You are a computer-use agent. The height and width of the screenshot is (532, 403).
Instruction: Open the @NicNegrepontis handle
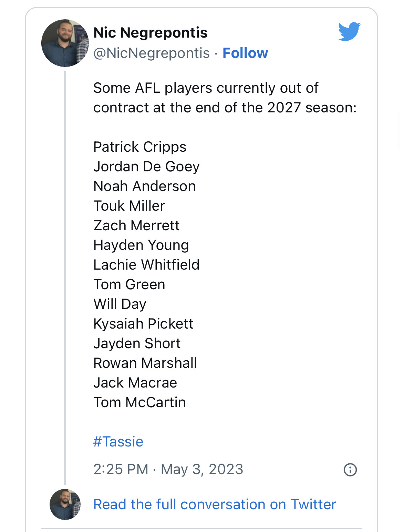[x=152, y=53]
